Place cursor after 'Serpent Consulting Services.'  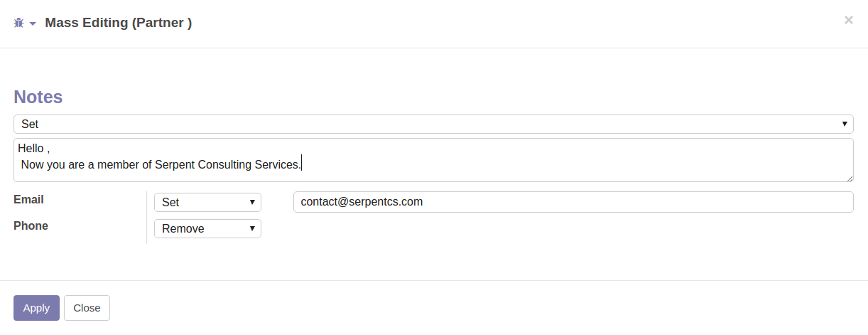[303, 164]
